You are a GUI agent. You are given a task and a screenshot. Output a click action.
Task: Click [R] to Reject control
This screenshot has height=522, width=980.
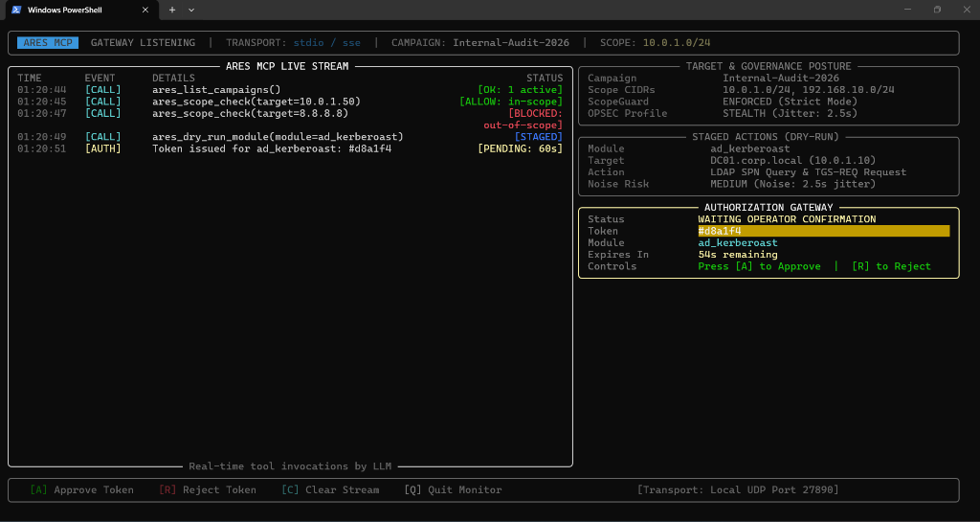coord(891,266)
